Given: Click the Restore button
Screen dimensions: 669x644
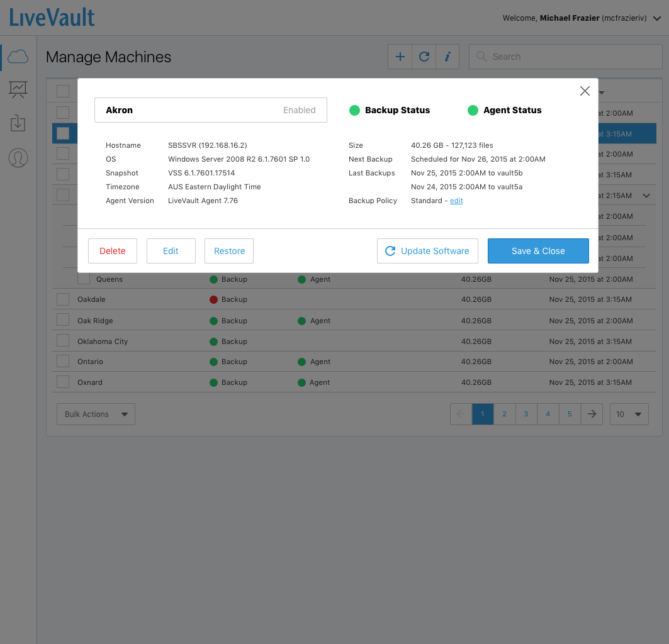Looking at the screenshot, I should click(229, 251).
